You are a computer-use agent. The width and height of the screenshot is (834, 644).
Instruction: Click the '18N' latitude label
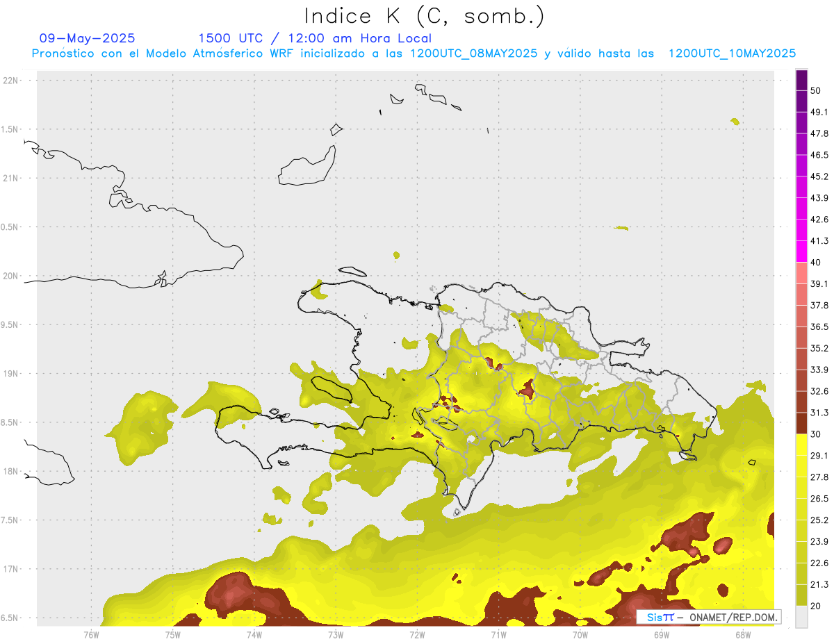pos(10,471)
